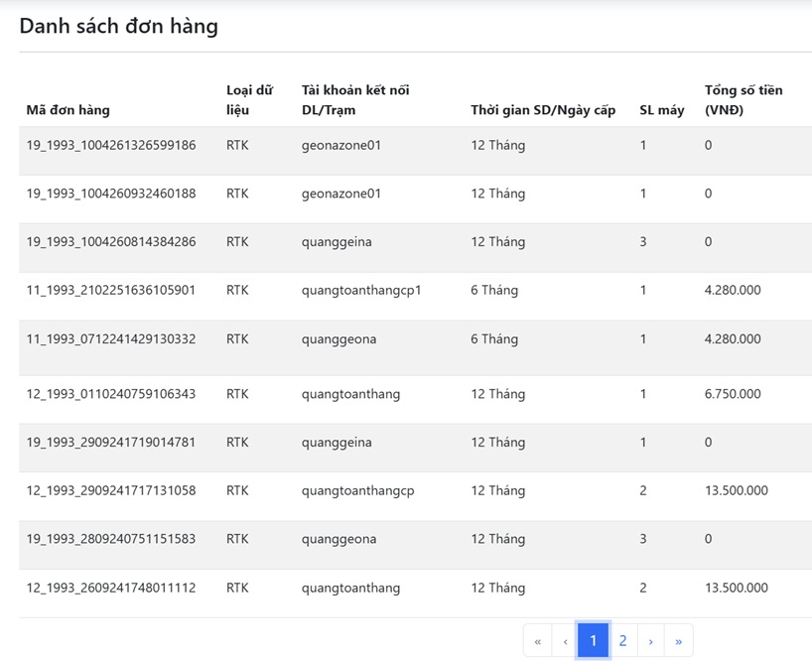Click the 'SL máy' column header
The height and width of the screenshot is (661, 812).
[x=662, y=110]
